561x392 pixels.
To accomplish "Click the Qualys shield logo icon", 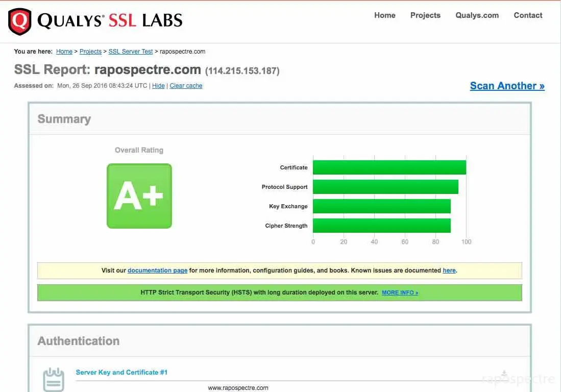I will [x=20, y=21].
